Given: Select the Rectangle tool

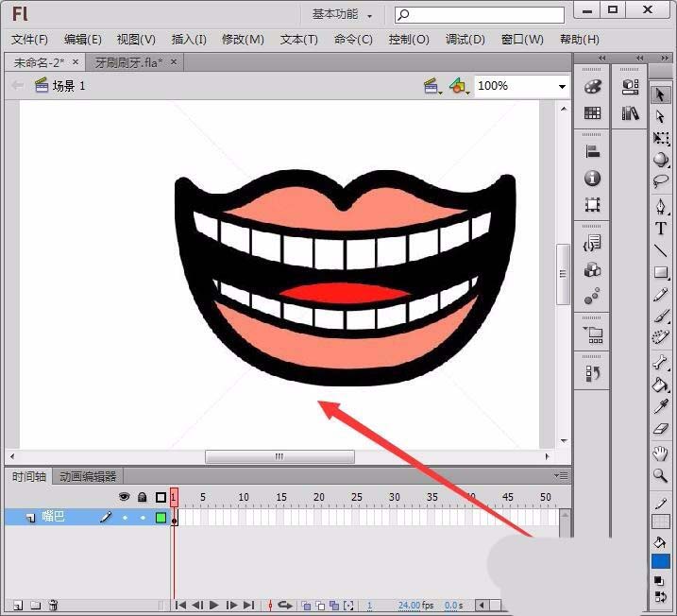Looking at the screenshot, I should 660,272.
